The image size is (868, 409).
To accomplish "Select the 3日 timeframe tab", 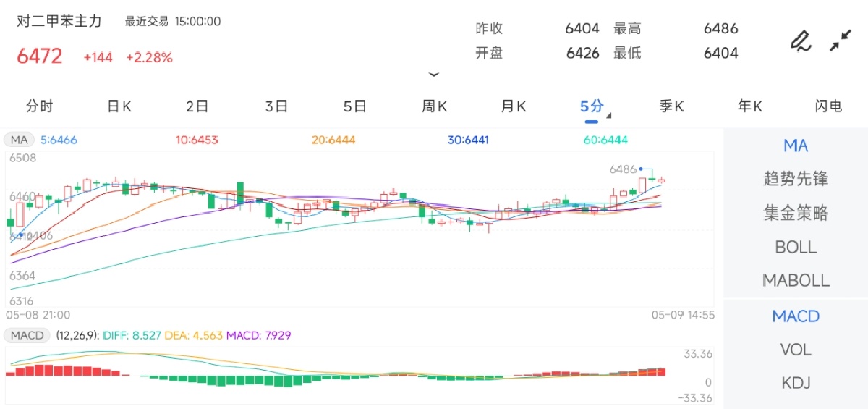I will pyautogui.click(x=276, y=106).
